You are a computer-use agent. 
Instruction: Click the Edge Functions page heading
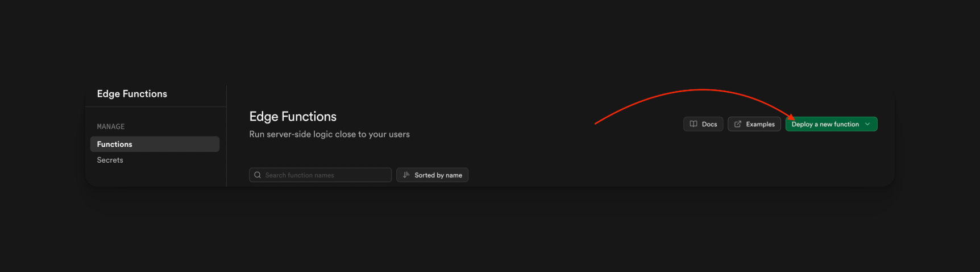click(293, 117)
